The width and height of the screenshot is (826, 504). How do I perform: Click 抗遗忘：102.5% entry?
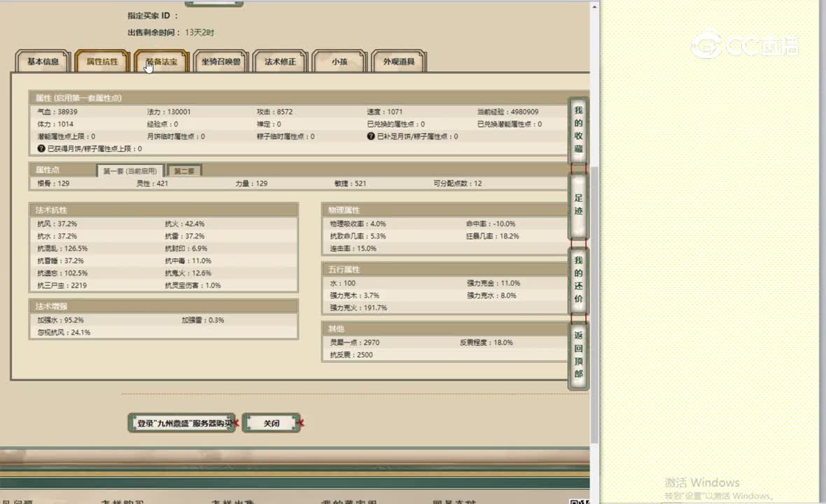tap(62, 273)
